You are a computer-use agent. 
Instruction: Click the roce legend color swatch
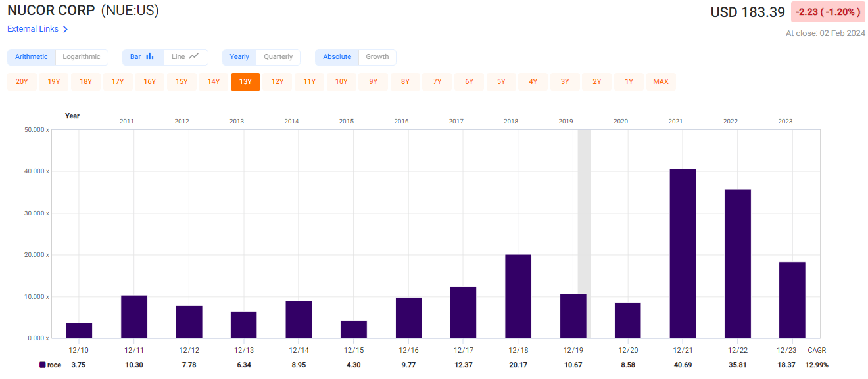[x=41, y=364]
